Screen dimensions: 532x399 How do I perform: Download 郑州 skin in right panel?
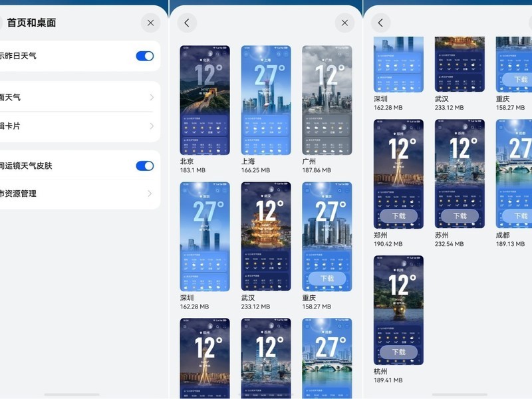point(398,215)
